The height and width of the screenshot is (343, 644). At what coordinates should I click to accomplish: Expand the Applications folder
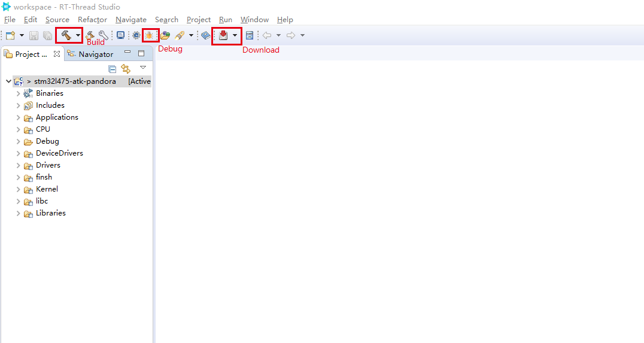click(18, 117)
